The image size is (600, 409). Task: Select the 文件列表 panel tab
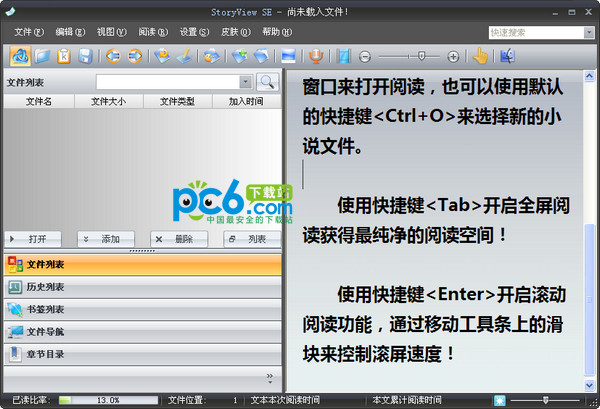point(143,265)
